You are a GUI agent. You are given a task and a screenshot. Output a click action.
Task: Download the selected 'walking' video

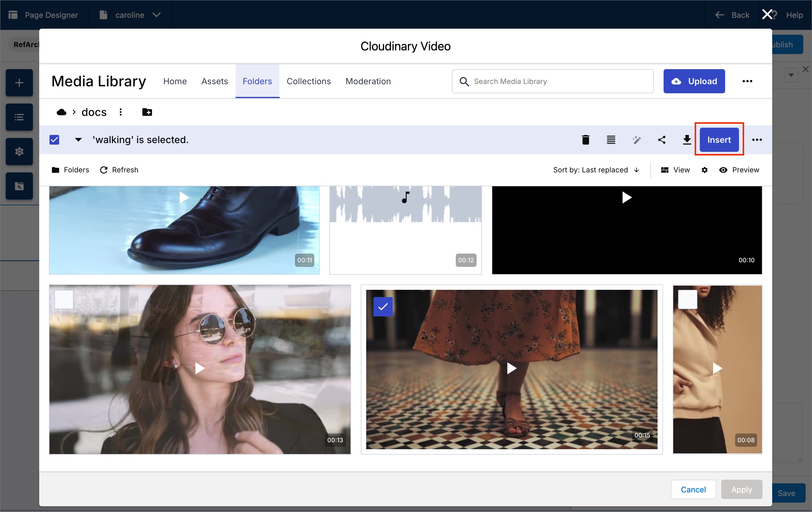(x=687, y=140)
